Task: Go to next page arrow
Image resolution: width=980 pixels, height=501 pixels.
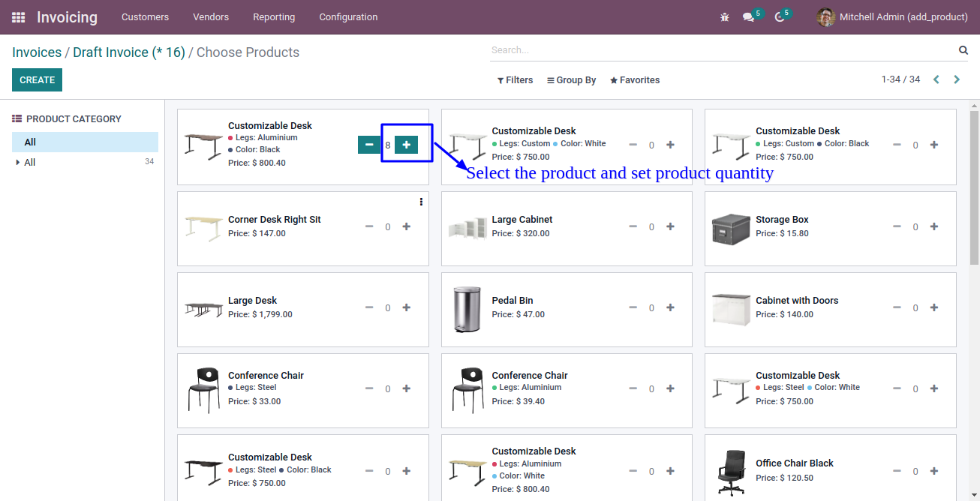Action: click(x=957, y=79)
